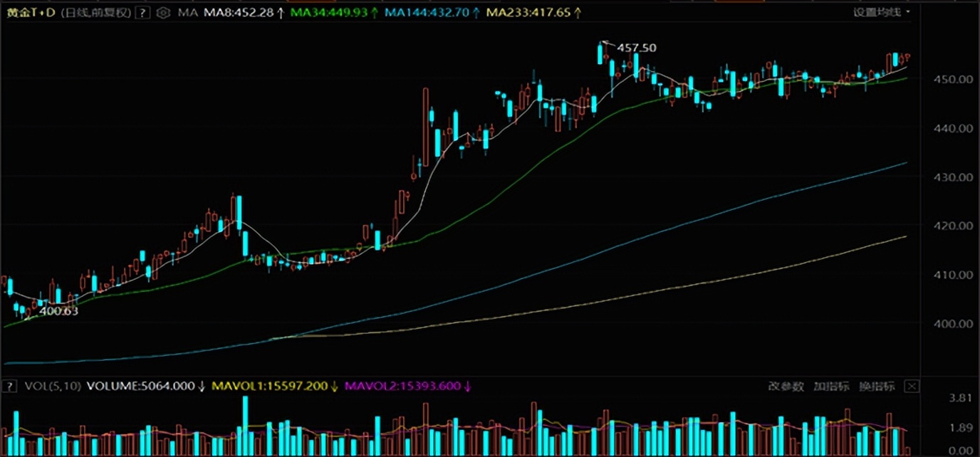The width and height of the screenshot is (980, 457).
Task: Click the 450.00 price axis label
Action: coord(955,79)
